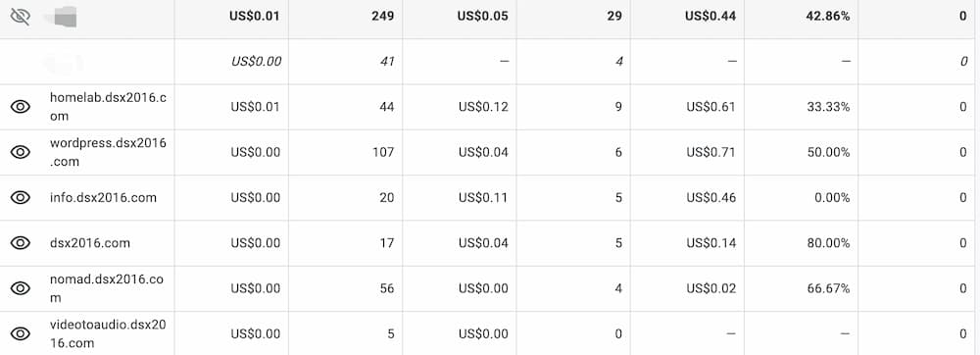Toggle visibility eye for info.dsx2016.com
Image resolution: width=980 pixels, height=355 pixels.
pos(21,197)
